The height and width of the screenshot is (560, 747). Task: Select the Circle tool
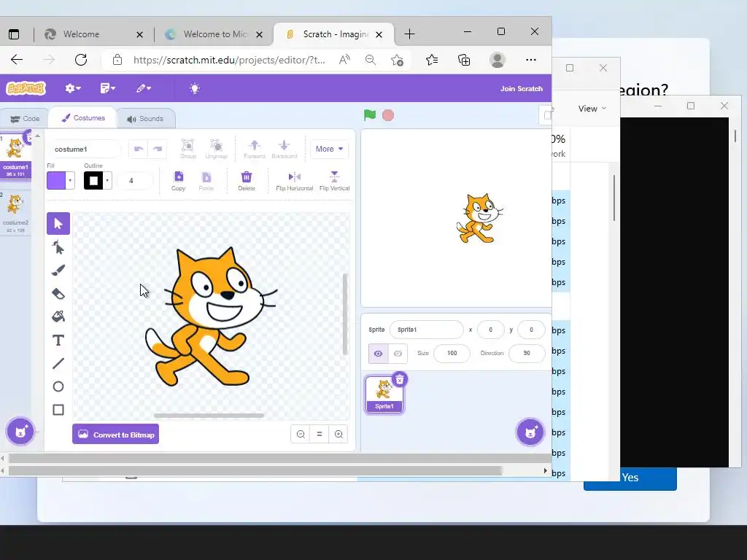[58, 386]
